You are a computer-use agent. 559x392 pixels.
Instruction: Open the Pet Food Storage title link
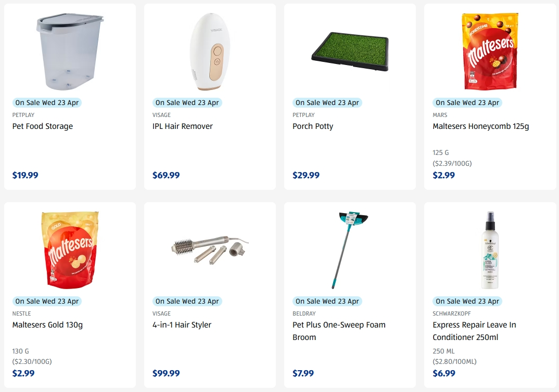tap(43, 126)
